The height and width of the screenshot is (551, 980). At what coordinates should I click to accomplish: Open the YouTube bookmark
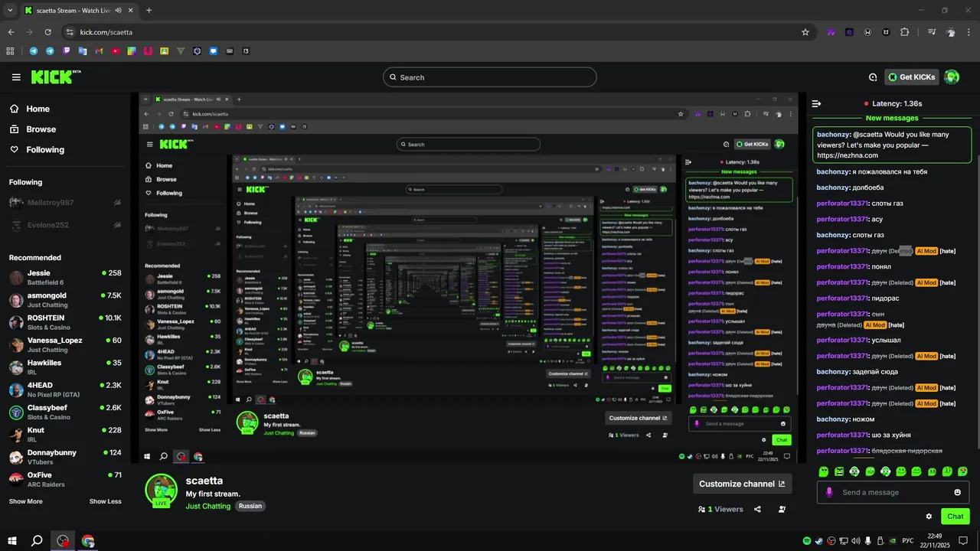115,51
